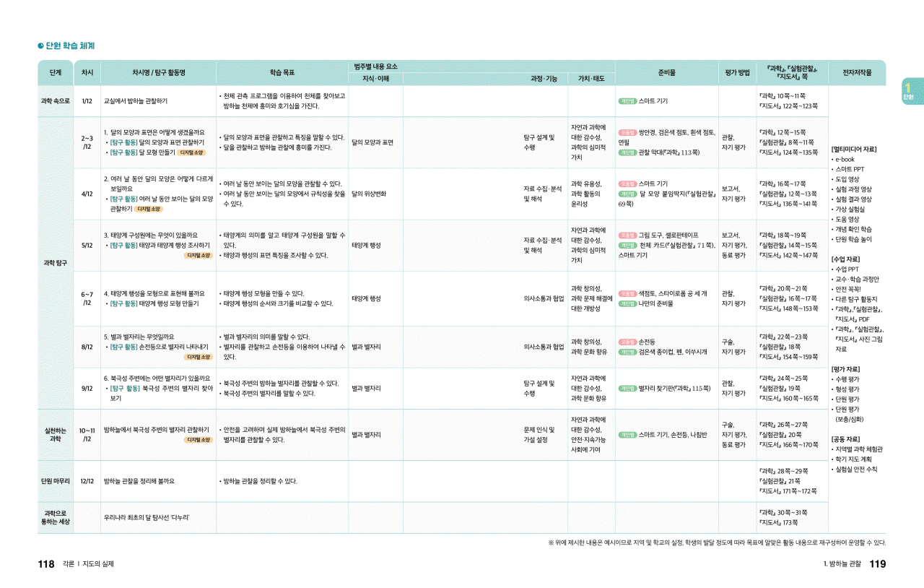Click the bullet icon before '단원 학습 체계'
The image size is (924, 588).
click(41, 46)
